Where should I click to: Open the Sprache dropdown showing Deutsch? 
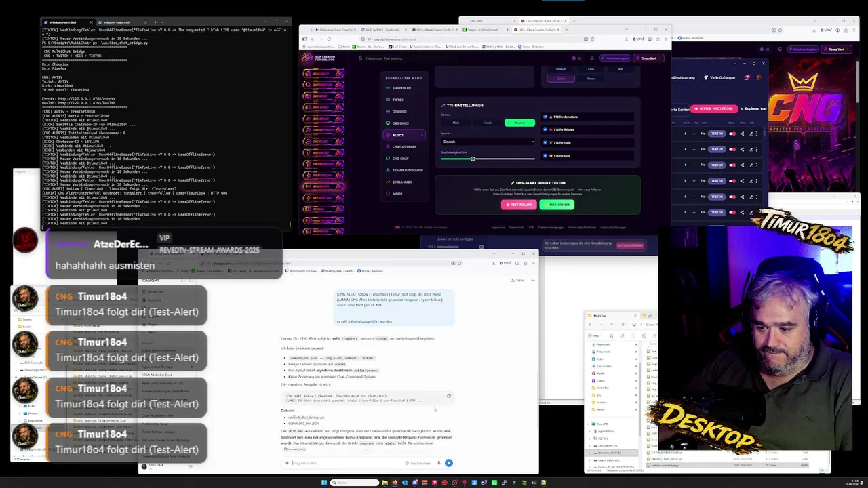coord(488,142)
